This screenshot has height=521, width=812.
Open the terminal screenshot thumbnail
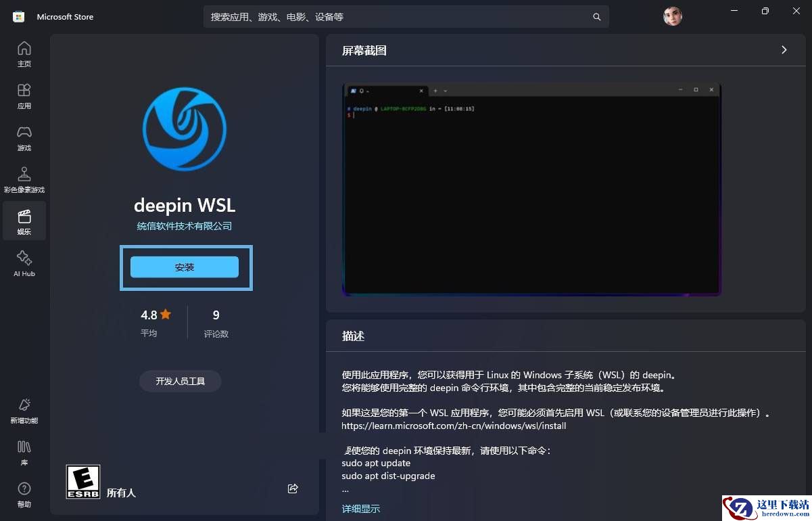[532, 189]
